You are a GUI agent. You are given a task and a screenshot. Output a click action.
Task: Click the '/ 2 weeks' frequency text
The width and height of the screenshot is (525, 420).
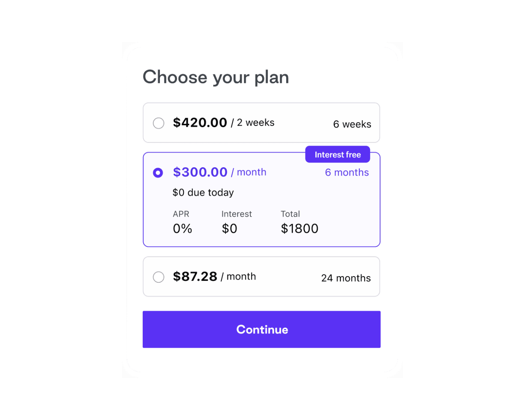pyautogui.click(x=253, y=123)
